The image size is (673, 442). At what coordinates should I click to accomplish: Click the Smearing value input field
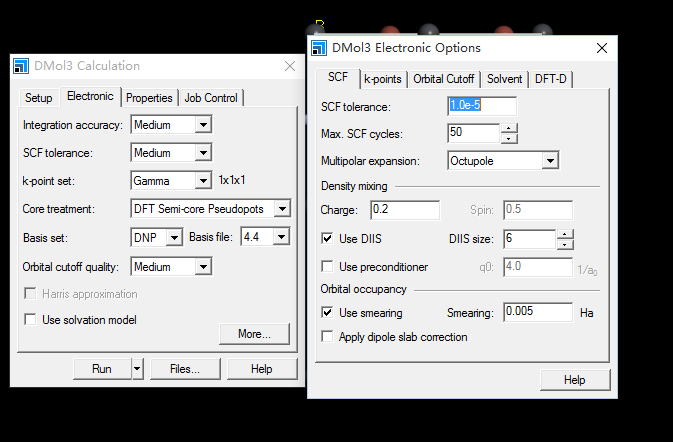(x=538, y=313)
